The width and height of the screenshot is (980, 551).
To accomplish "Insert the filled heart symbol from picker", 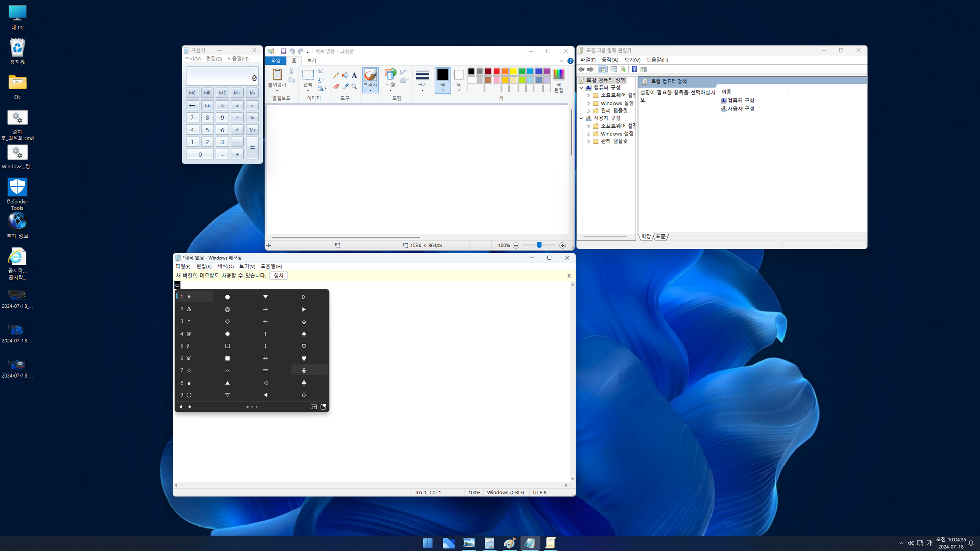I will tap(304, 359).
